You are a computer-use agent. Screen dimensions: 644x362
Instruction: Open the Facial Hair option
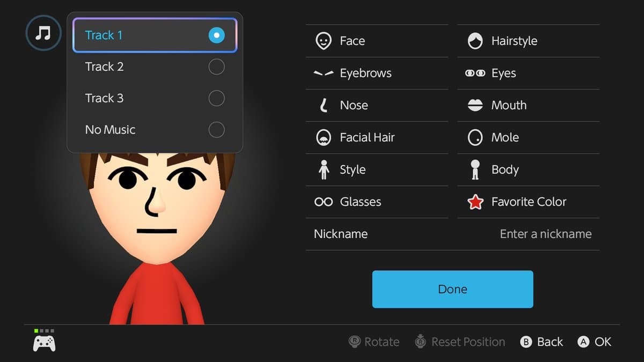coord(377,138)
